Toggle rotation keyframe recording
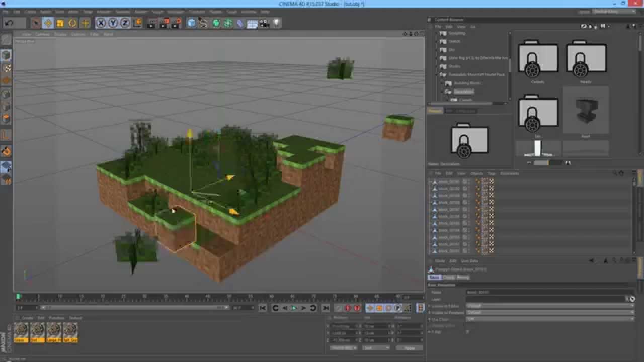 [389, 308]
